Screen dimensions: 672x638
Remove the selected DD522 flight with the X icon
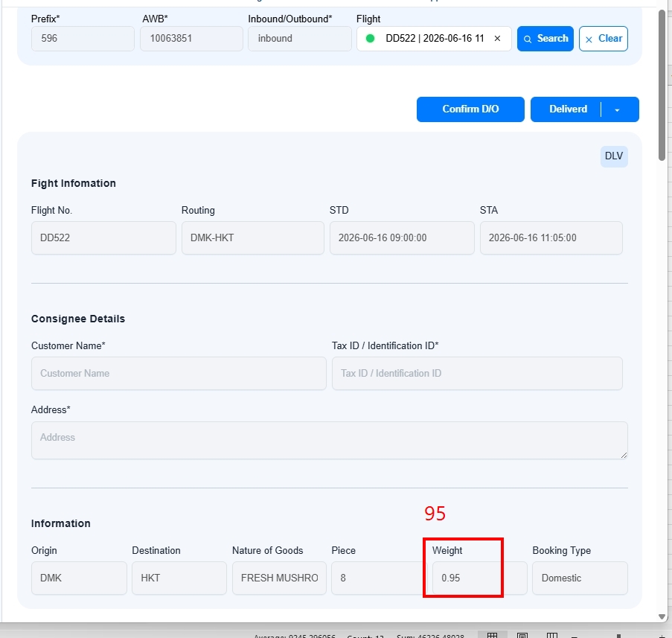(497, 39)
